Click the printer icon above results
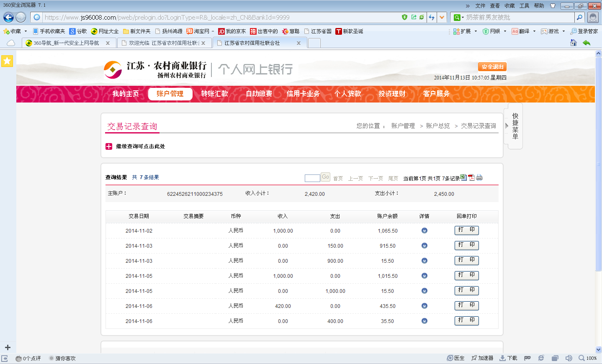 point(479,177)
